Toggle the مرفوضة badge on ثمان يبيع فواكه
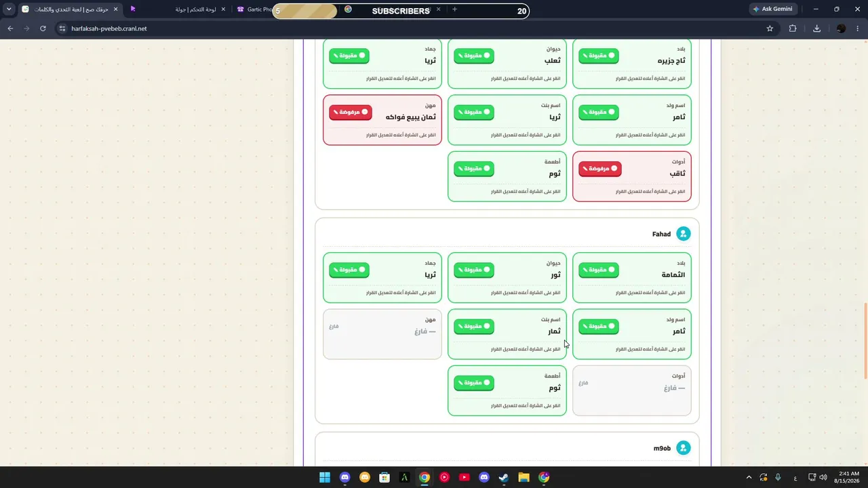868x488 pixels. [x=351, y=112]
